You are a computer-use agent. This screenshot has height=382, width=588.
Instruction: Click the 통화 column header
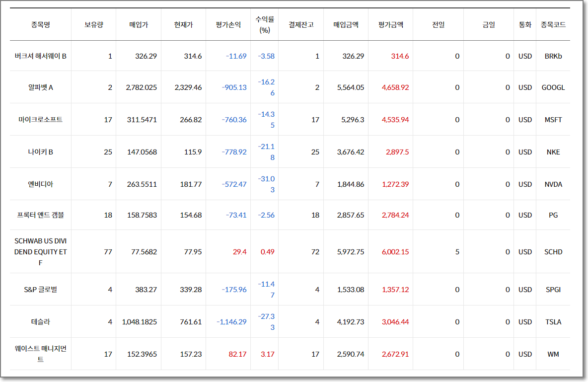tap(525, 25)
